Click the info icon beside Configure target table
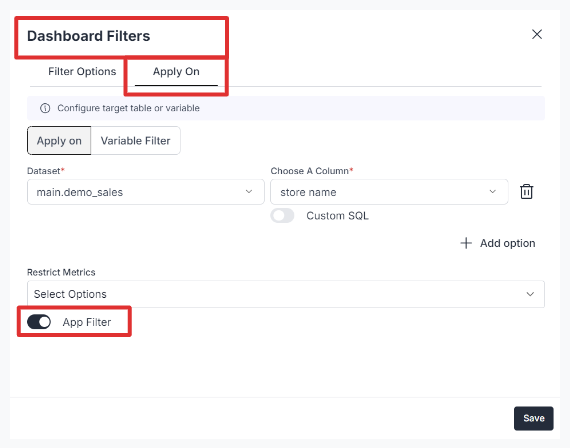Screen dimensions: 570x448 [45, 108]
